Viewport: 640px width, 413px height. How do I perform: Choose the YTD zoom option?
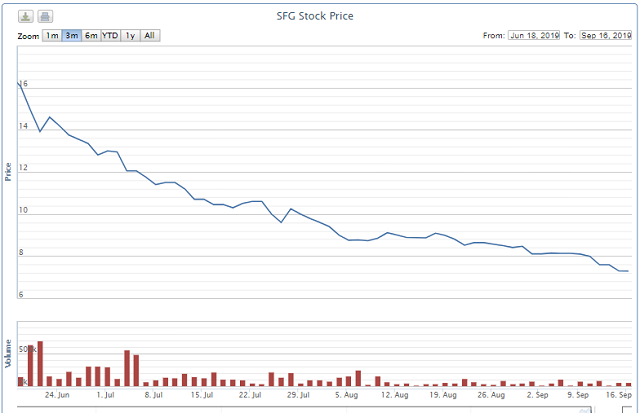(x=111, y=36)
